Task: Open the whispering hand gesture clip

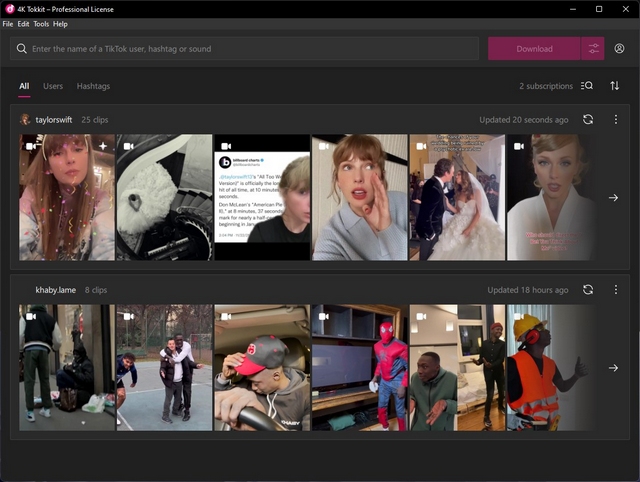Action: click(360, 197)
